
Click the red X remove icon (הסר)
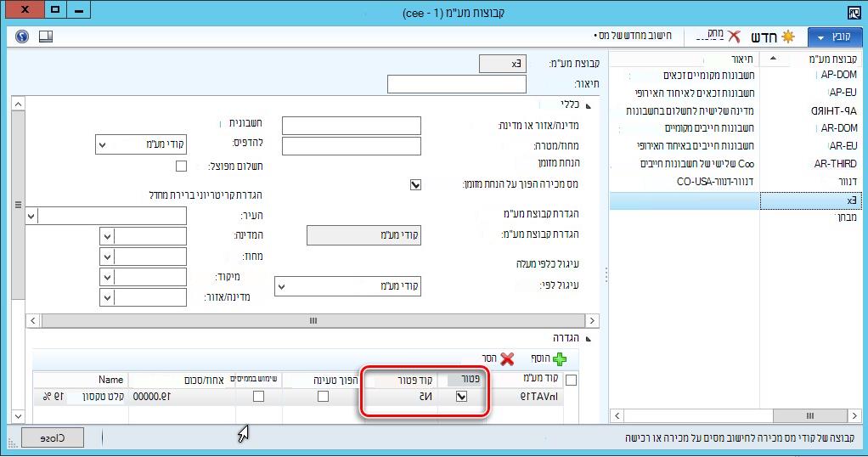click(x=507, y=359)
